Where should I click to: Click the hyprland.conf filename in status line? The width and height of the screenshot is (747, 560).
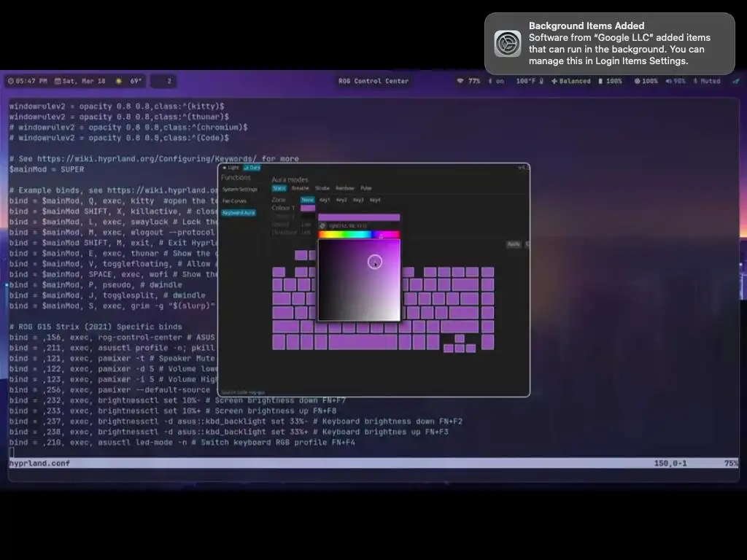tap(39, 463)
